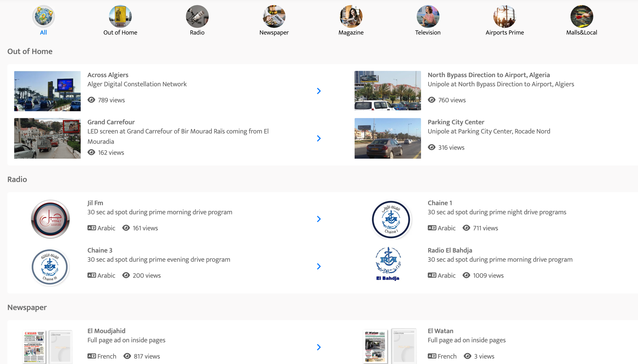Click eye icon beside 1009 views
The width and height of the screenshot is (638, 364).
pyautogui.click(x=466, y=275)
